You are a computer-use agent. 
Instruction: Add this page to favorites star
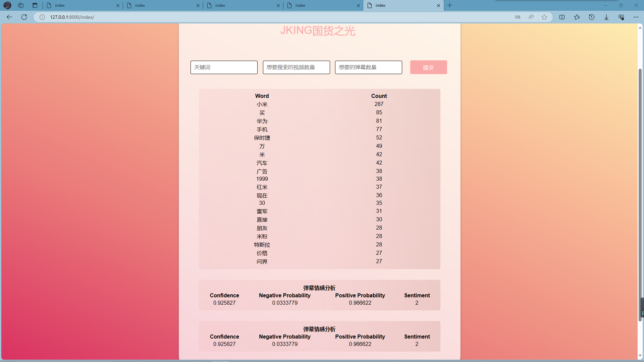point(544,17)
